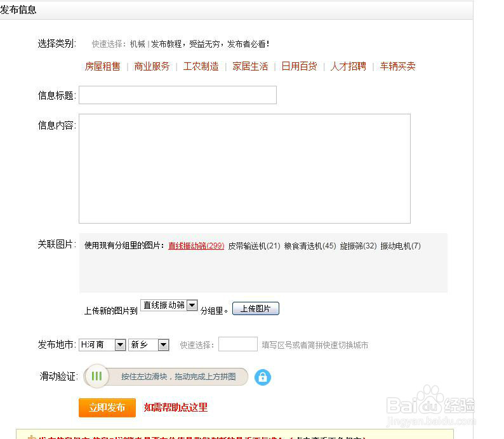Click the 发布信息 page heading
Screen dimensions: 504x439
point(18,10)
